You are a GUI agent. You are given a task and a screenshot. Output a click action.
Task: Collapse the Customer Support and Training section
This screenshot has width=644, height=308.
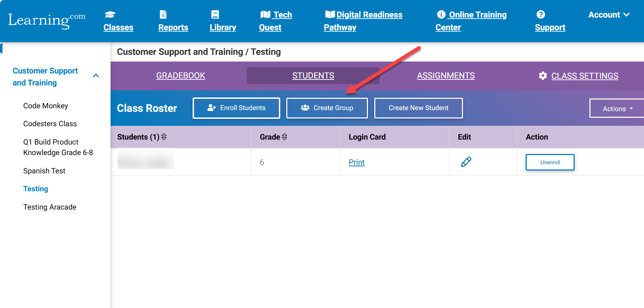(96, 76)
